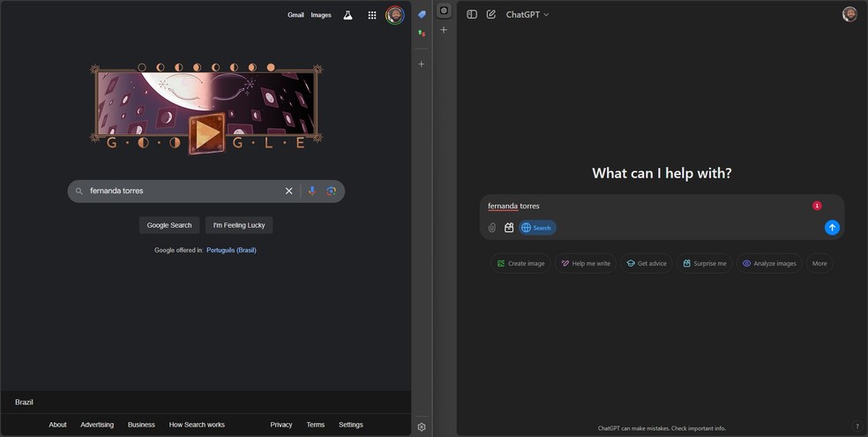Attach a file with paperclip icon
The height and width of the screenshot is (437, 868).
[491, 228]
